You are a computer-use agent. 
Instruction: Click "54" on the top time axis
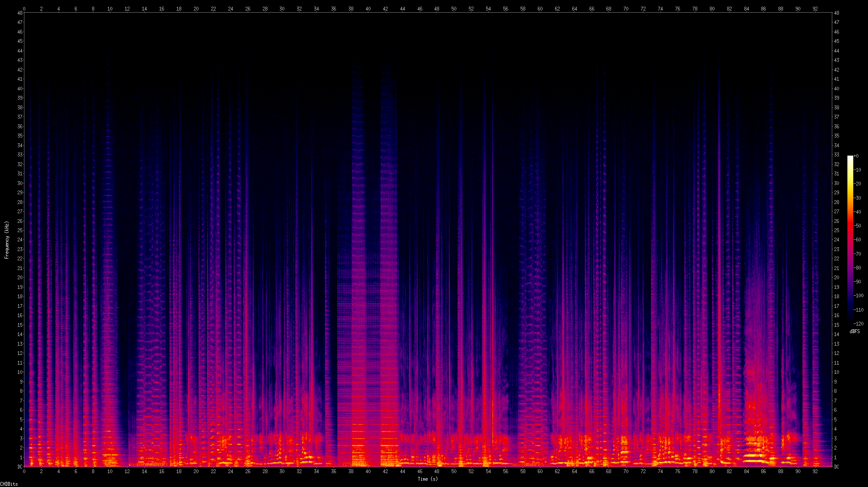tap(488, 8)
